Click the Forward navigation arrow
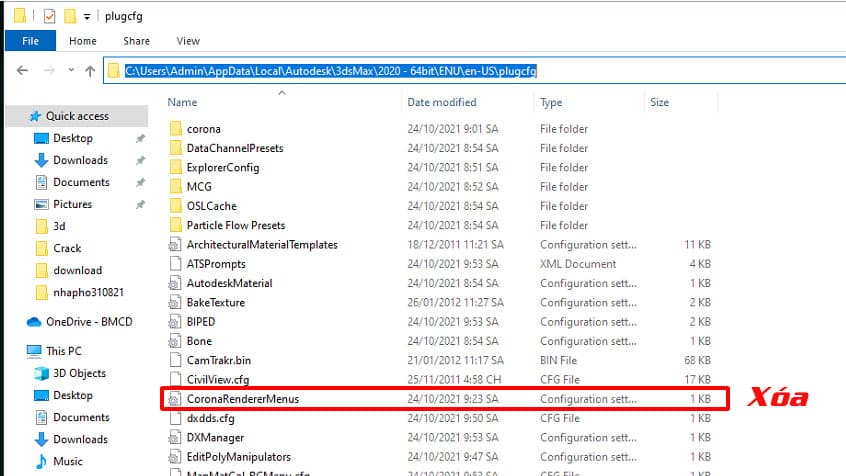The image size is (846, 476). click(47, 71)
